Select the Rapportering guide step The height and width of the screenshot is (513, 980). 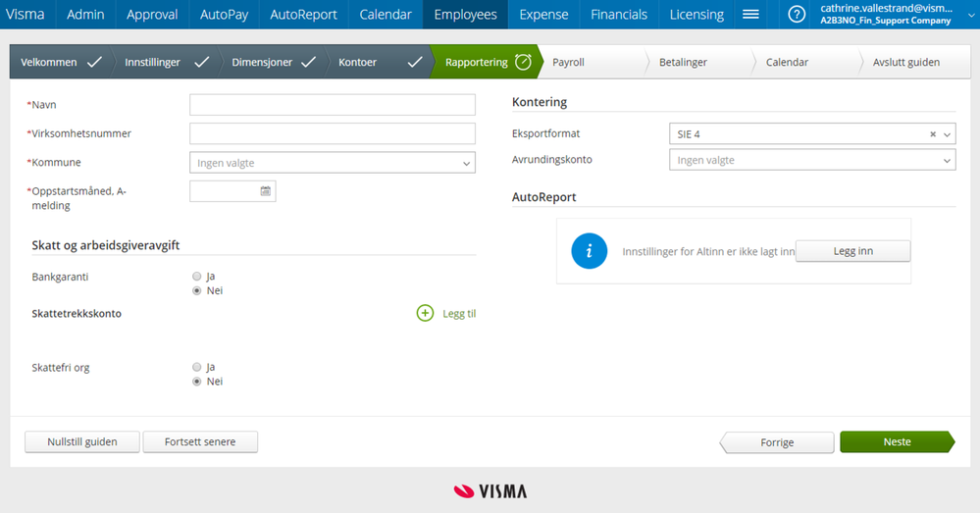488,62
